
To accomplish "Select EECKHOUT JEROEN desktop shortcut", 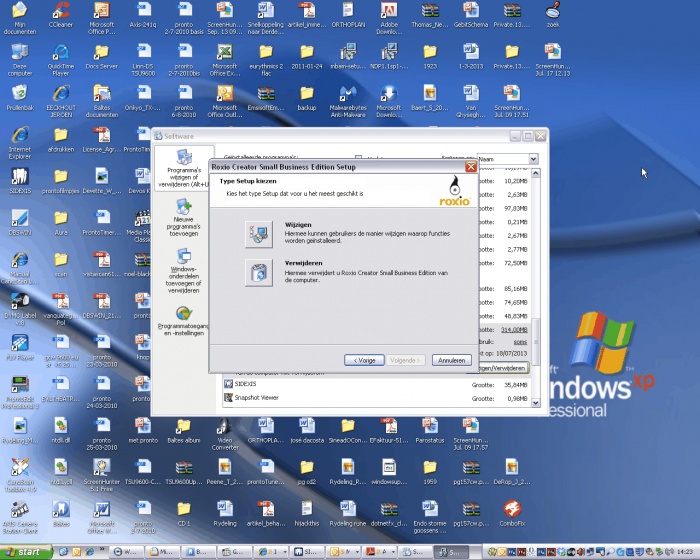I will point(61,101).
